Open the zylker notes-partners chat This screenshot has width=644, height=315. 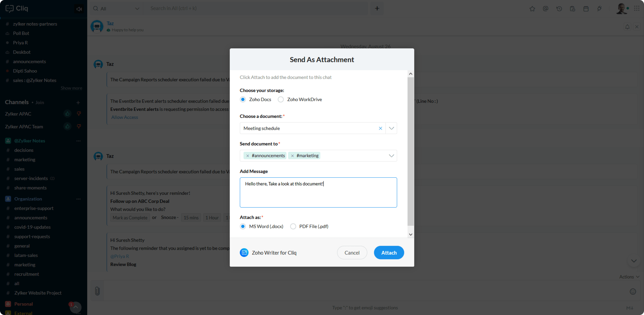point(35,24)
